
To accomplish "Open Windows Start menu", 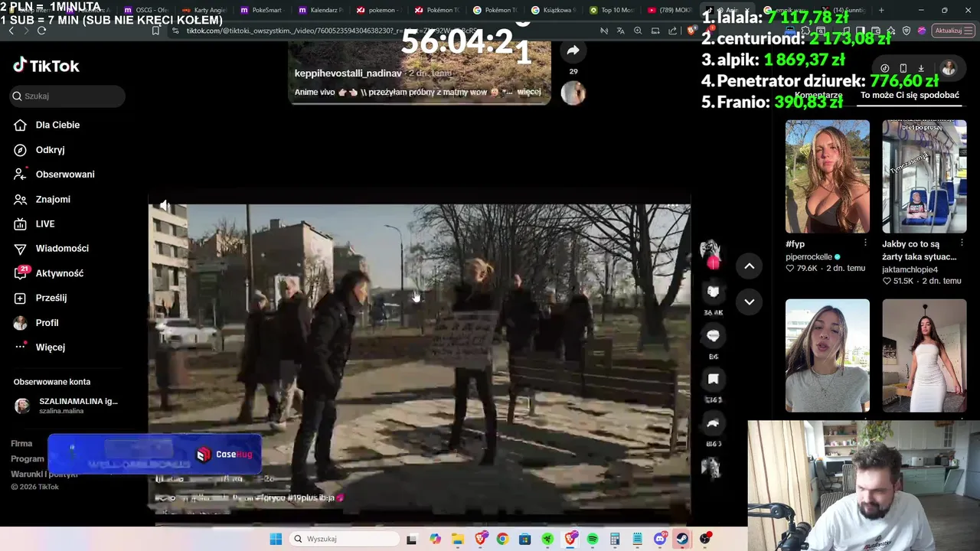I will [276, 539].
